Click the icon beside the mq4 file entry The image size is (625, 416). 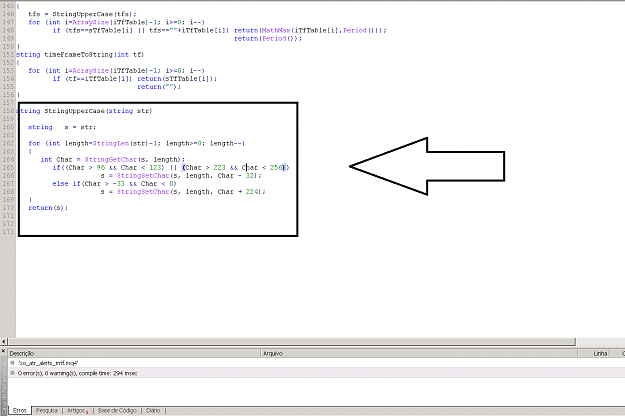pyautogui.click(x=12, y=363)
